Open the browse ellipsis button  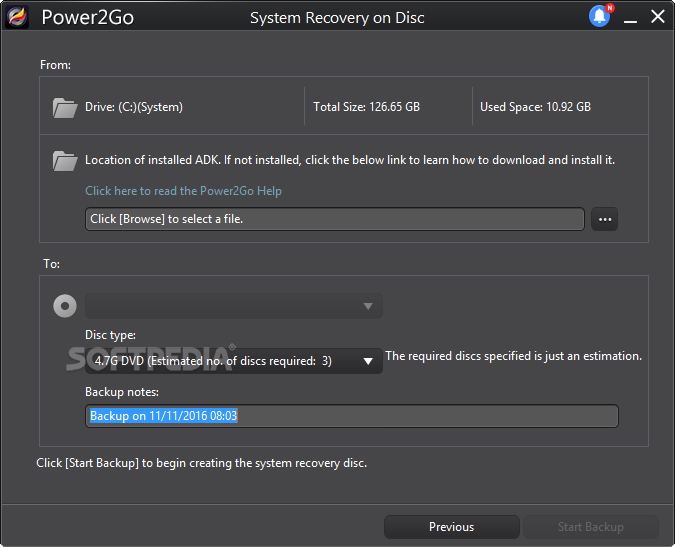point(604,219)
